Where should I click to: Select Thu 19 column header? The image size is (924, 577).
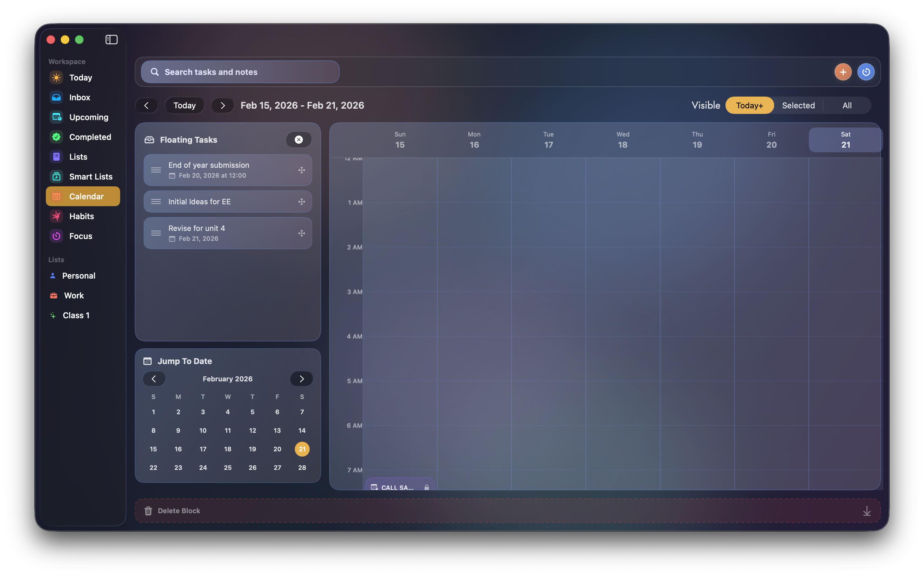point(697,140)
